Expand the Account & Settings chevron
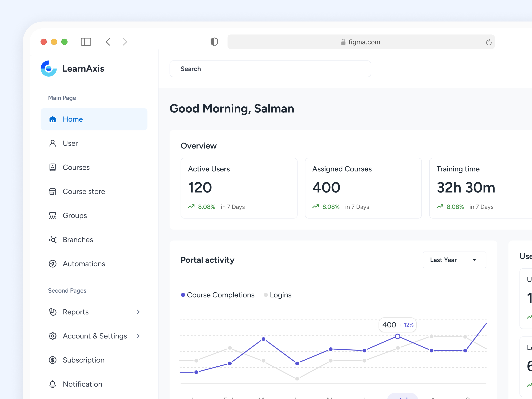 138,336
